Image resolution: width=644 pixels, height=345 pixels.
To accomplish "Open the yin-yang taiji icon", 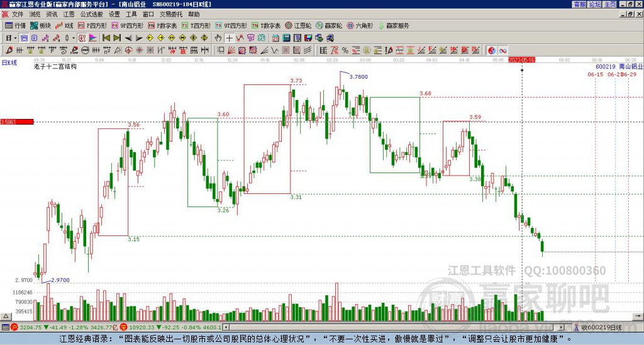I will pos(492,50).
